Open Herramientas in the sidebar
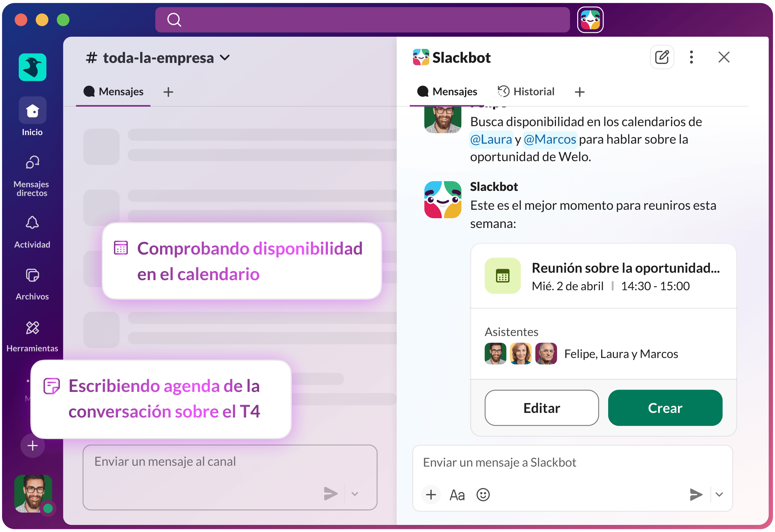This screenshot has width=775, height=532. 32,336
